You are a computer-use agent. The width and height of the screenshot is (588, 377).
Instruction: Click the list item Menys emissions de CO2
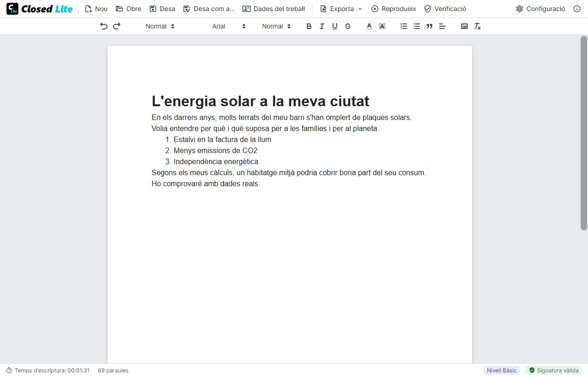(x=215, y=150)
